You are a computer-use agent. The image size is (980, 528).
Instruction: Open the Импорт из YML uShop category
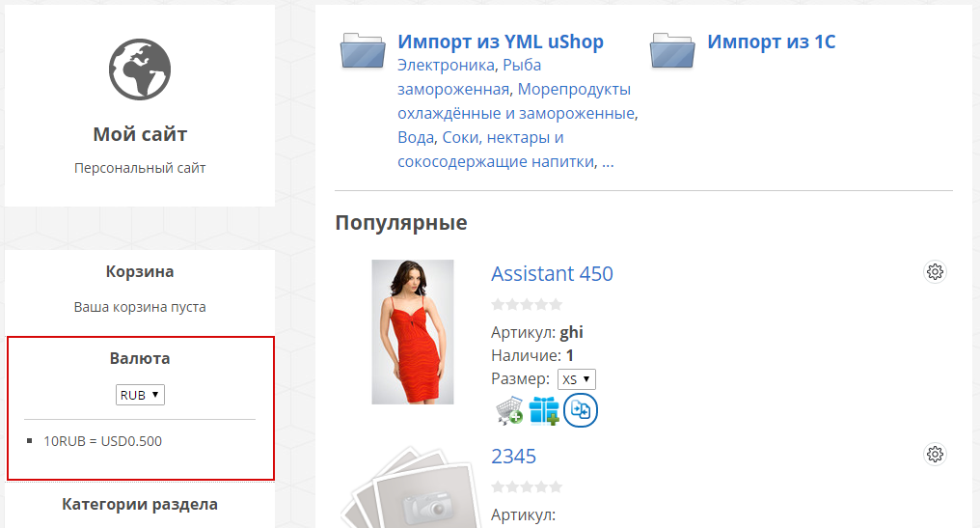[500, 42]
